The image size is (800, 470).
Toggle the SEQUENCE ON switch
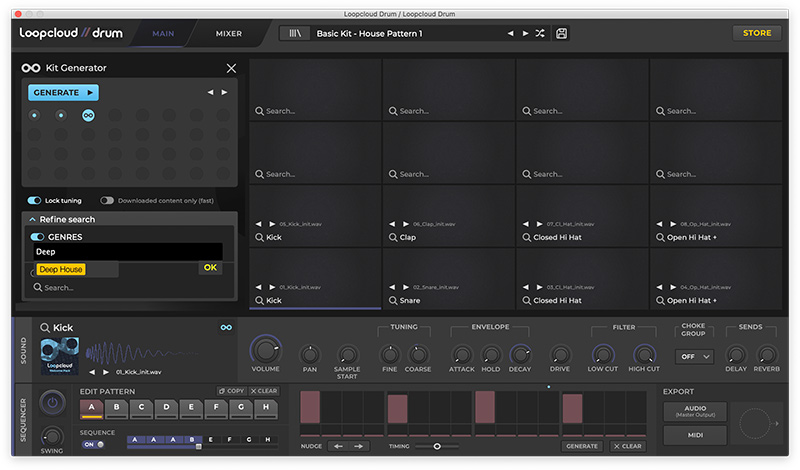(93, 444)
